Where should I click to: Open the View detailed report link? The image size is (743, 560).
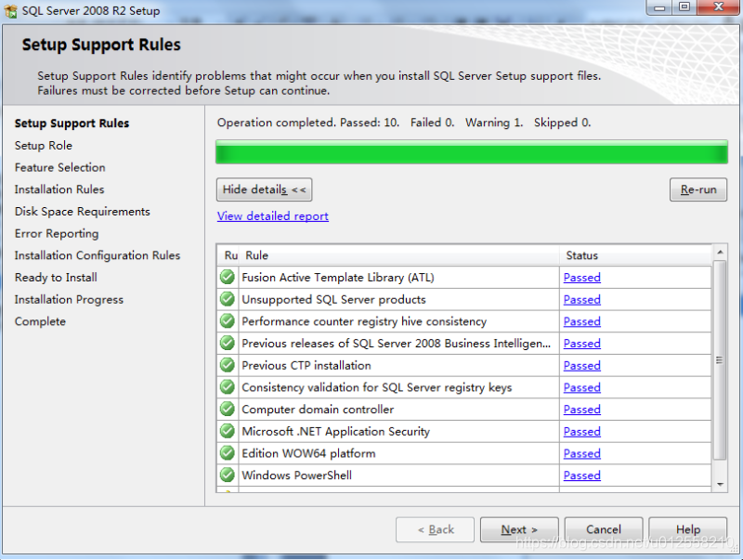272,216
